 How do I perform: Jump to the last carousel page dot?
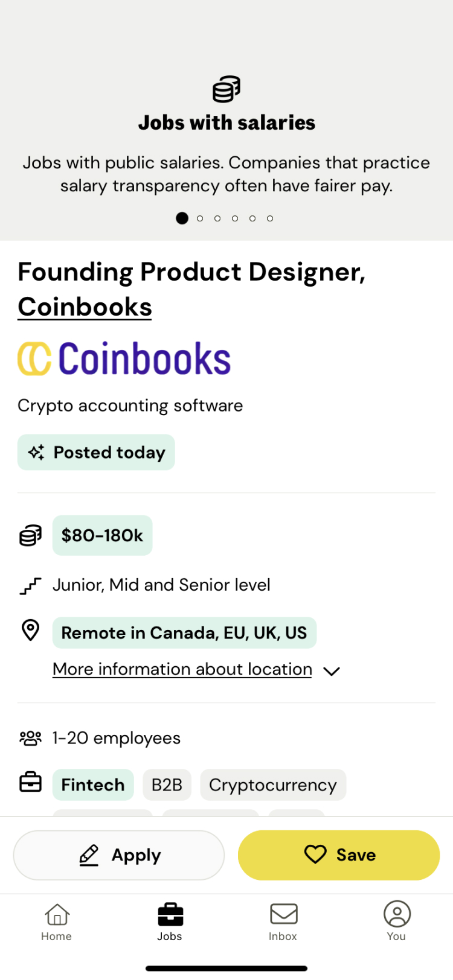coord(270,218)
